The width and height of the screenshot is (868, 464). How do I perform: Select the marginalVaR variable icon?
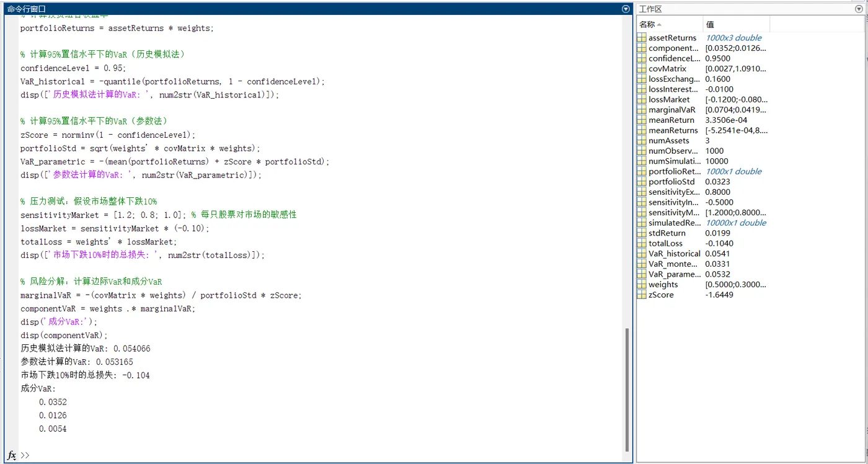pos(642,110)
